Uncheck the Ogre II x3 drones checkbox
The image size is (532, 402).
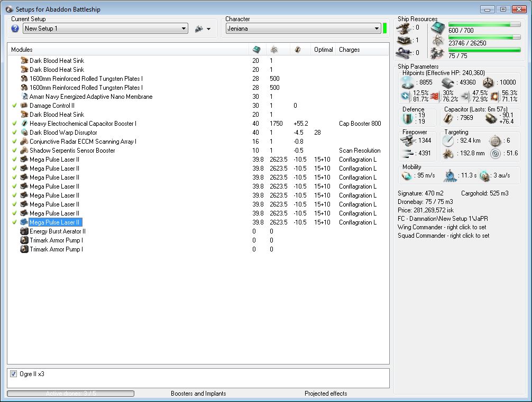[14, 374]
